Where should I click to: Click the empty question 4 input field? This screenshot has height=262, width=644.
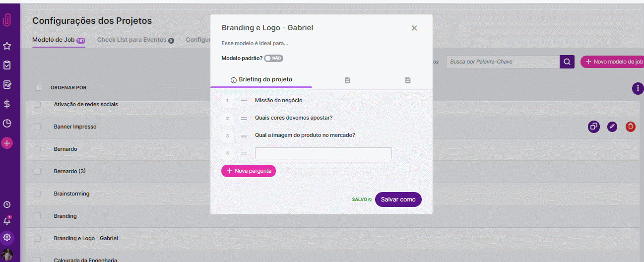point(323,153)
